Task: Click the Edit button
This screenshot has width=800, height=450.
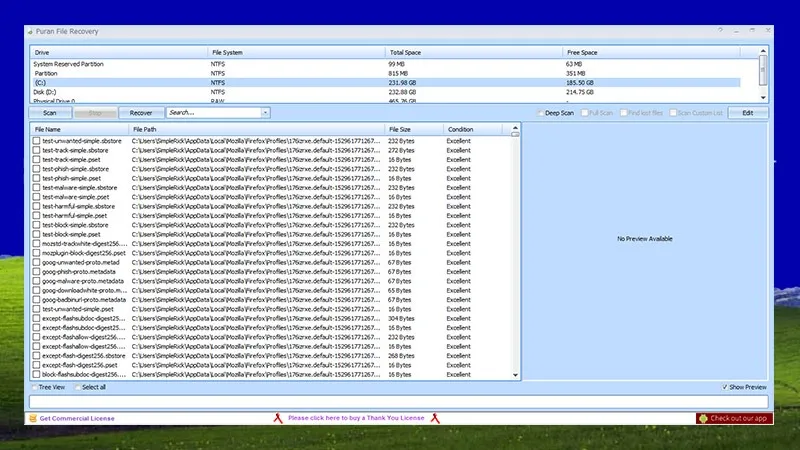Action: click(x=747, y=113)
